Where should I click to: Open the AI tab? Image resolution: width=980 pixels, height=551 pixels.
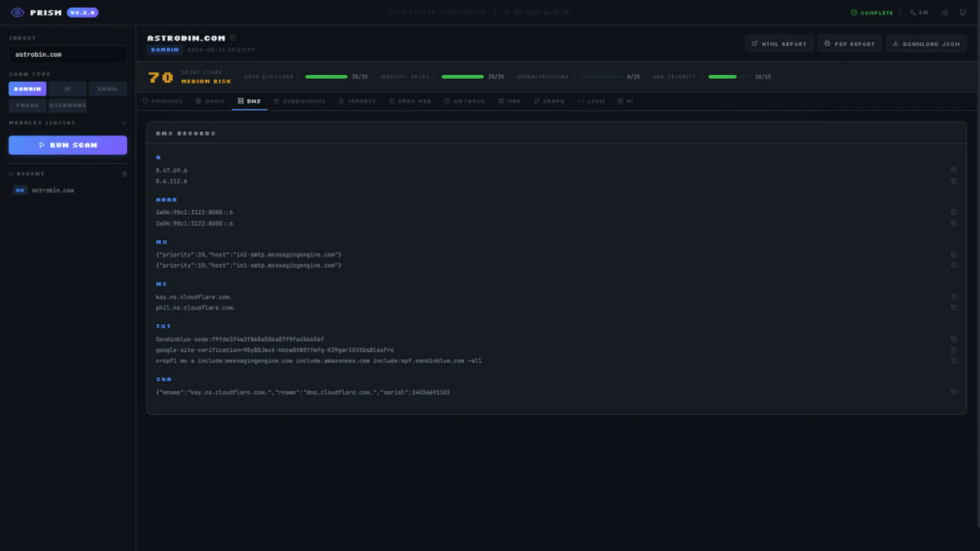[625, 101]
